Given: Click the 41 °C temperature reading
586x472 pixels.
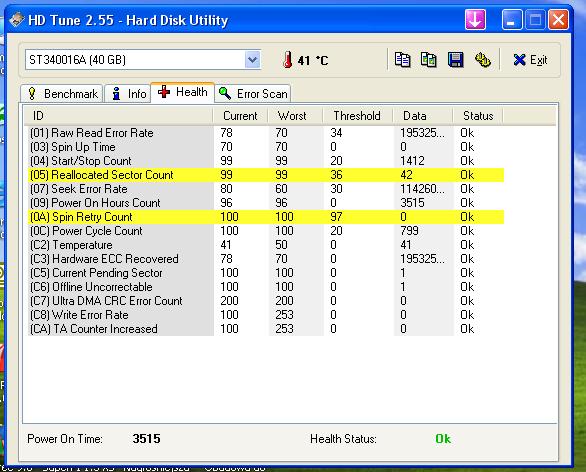Looking at the screenshot, I should [x=313, y=60].
